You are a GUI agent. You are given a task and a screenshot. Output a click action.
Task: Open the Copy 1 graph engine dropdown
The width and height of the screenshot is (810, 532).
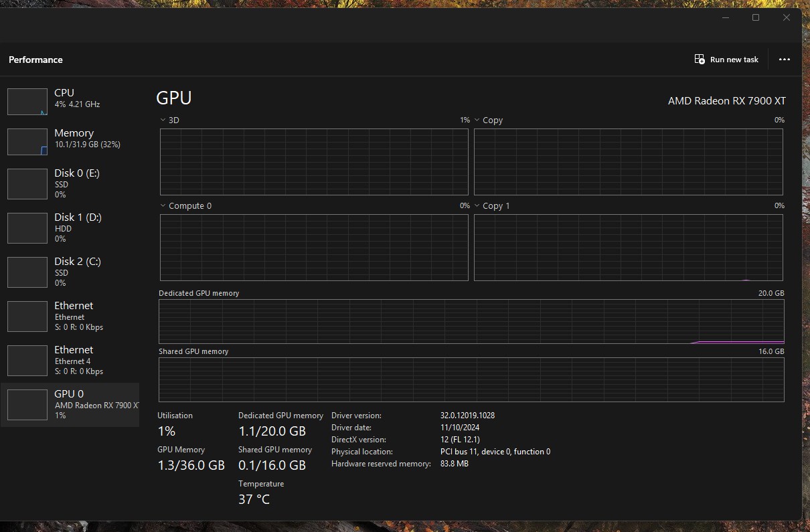pos(477,206)
